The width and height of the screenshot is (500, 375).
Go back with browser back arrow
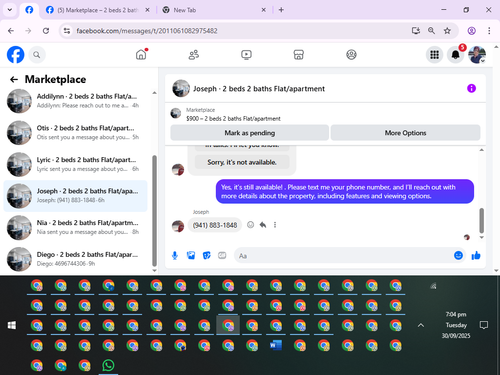click(11, 31)
